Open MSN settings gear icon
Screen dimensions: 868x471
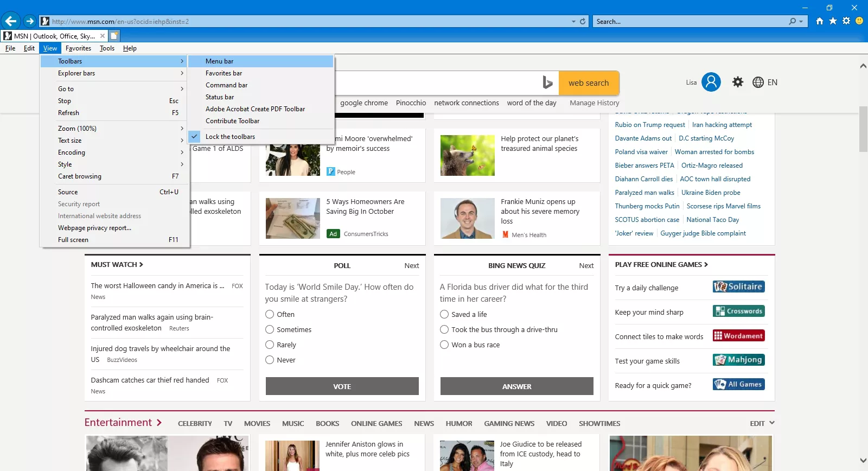point(738,82)
